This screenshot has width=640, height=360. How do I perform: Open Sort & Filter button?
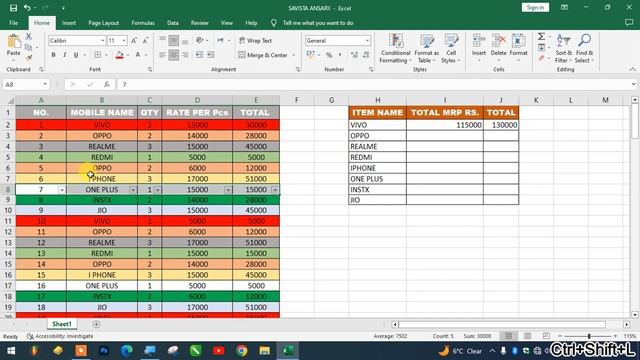[564, 49]
